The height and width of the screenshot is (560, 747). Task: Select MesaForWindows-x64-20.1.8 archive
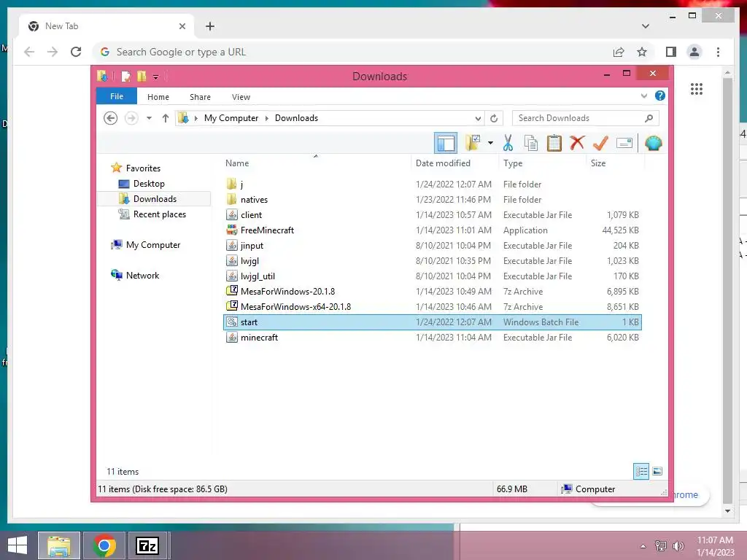[433, 307]
